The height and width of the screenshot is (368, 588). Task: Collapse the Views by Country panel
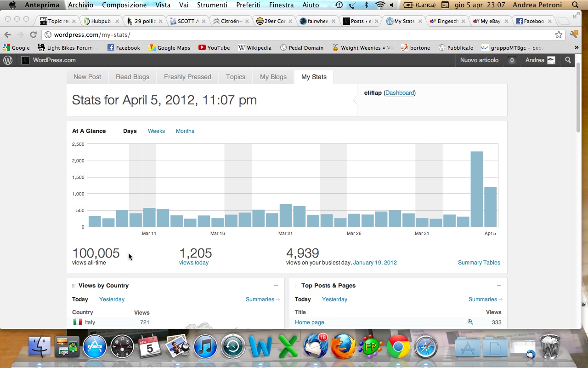pyautogui.click(x=276, y=285)
